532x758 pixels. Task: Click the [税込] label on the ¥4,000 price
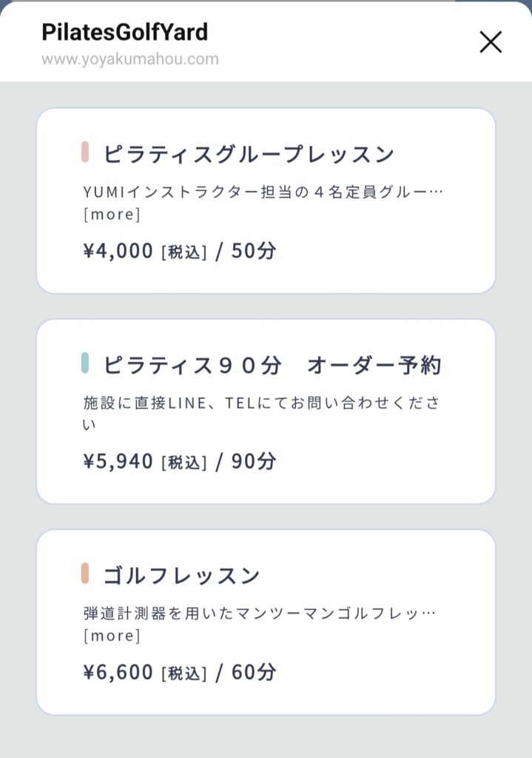184,252
